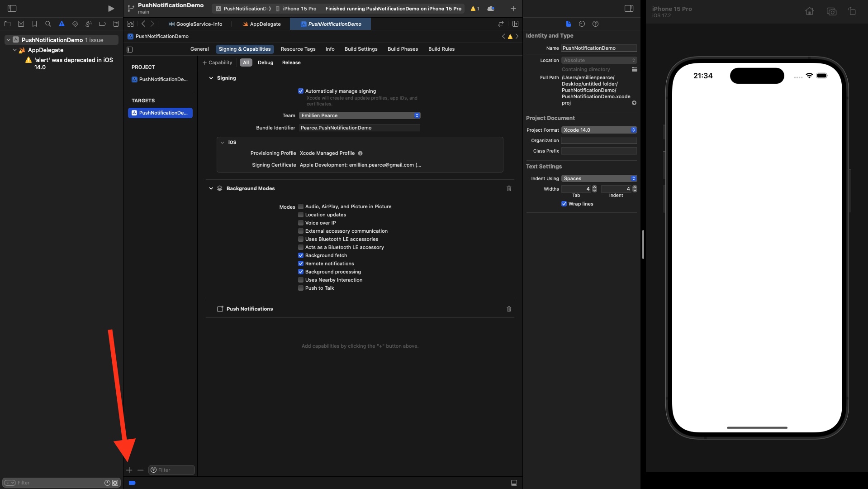
Task: Click the add target plus button
Action: 129,470
